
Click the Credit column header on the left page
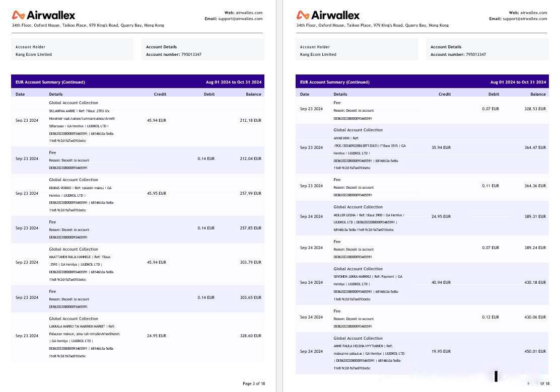[x=160, y=94]
